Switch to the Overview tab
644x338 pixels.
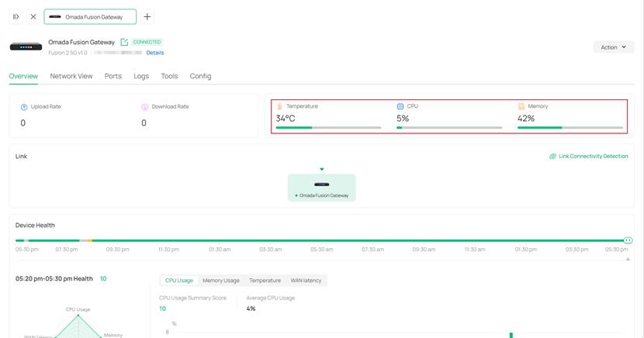(23, 76)
